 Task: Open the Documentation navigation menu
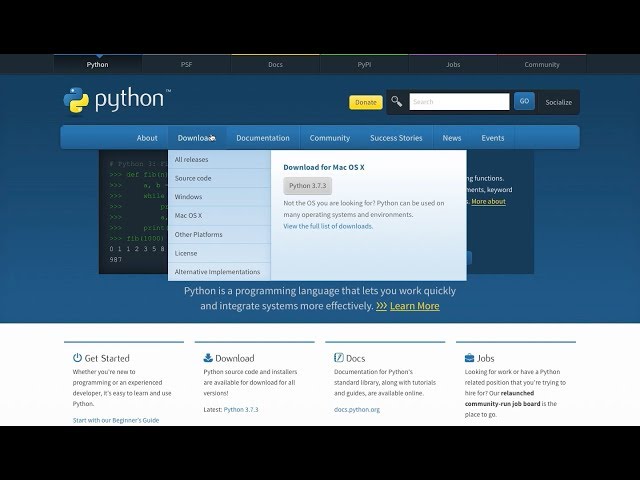coord(263,138)
